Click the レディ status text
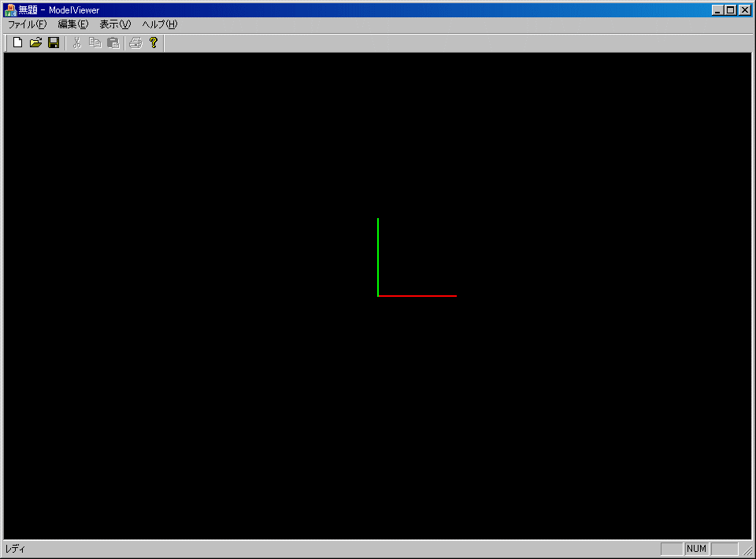The width and height of the screenshot is (756, 559). (x=15, y=549)
